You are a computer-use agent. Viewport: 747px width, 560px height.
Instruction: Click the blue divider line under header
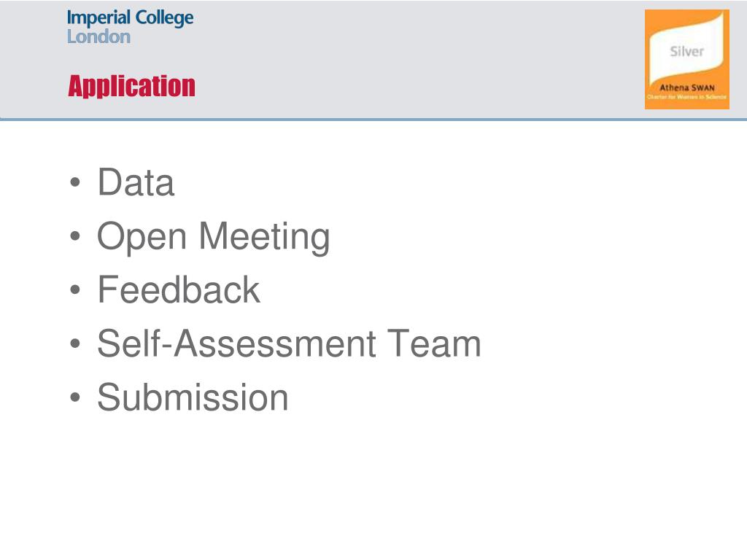pos(373,119)
